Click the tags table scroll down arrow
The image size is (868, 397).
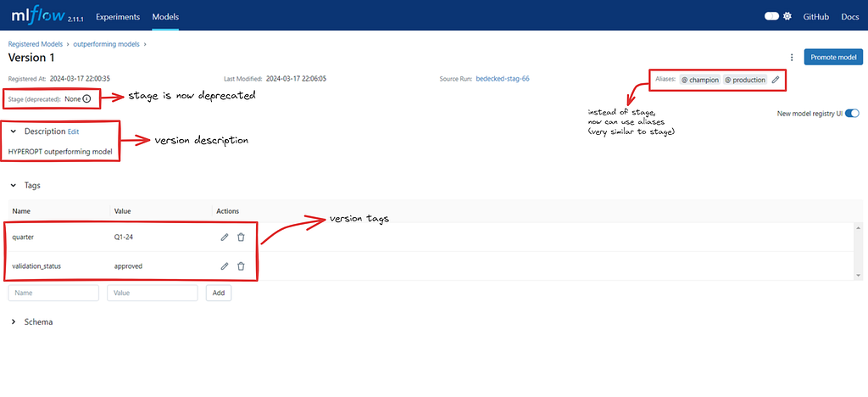coord(859,275)
